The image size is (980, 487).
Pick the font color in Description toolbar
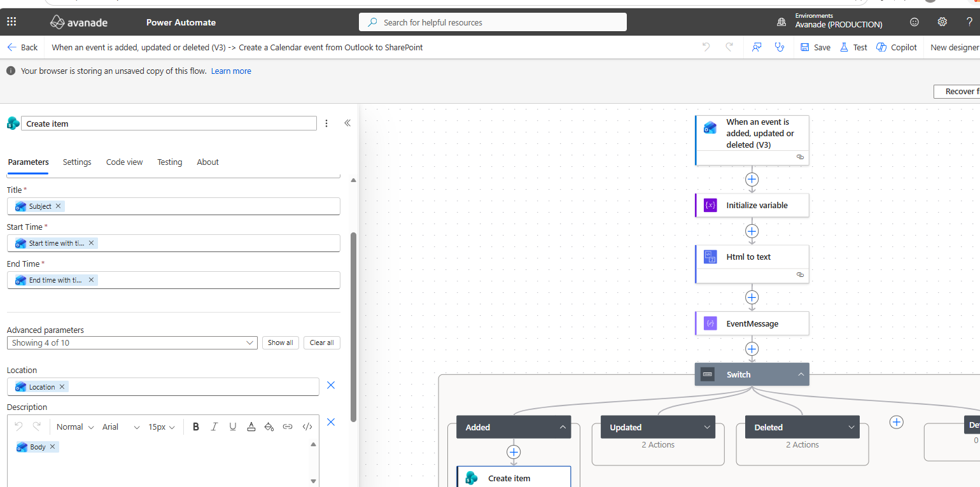(x=251, y=427)
